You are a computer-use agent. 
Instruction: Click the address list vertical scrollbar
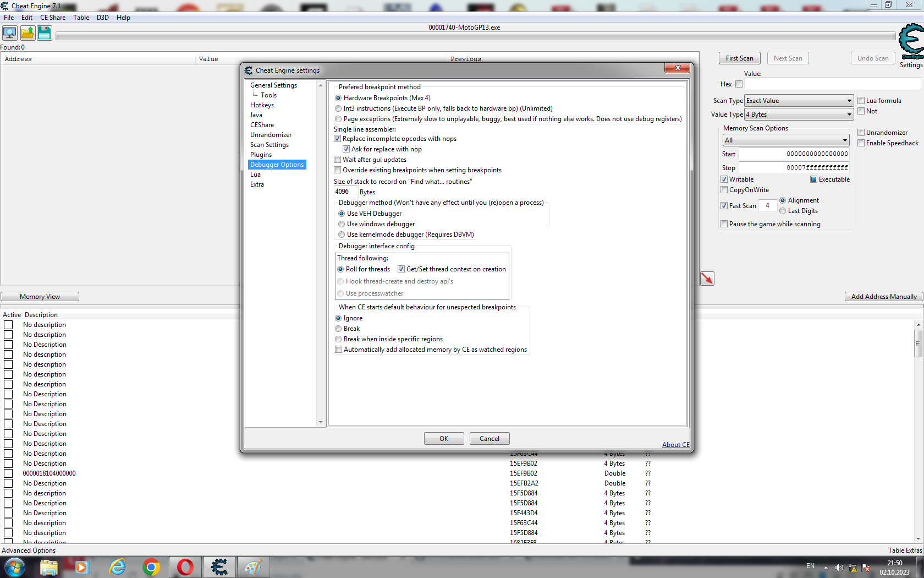[x=918, y=429]
